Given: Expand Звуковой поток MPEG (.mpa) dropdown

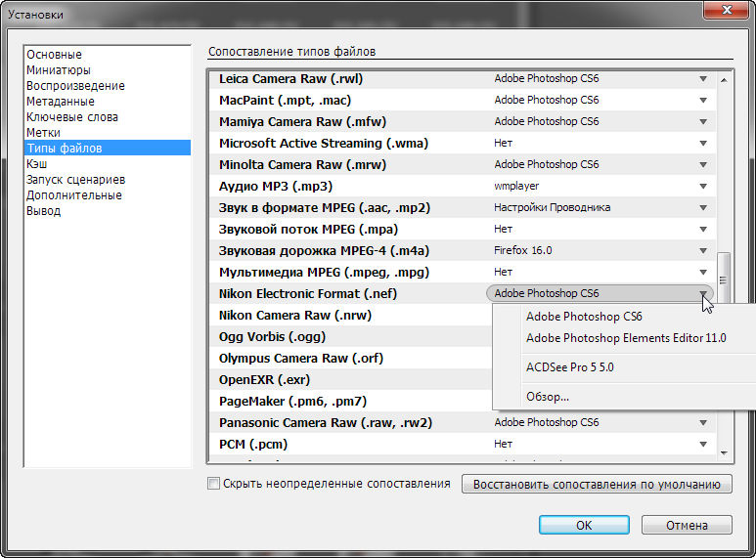Looking at the screenshot, I should click(x=703, y=230).
